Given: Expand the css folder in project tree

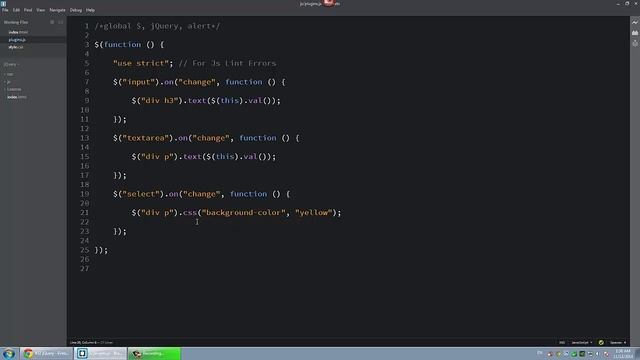Looking at the screenshot, I should (x=10, y=74).
